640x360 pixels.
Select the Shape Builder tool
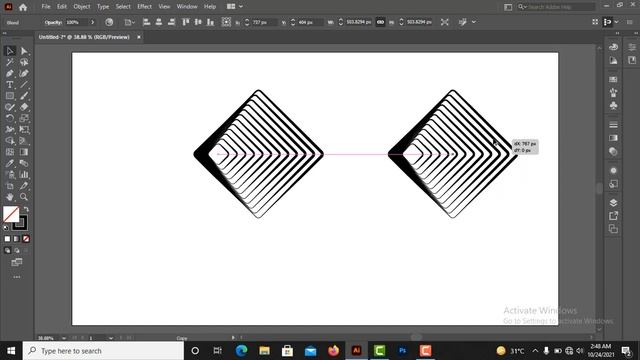[10, 141]
